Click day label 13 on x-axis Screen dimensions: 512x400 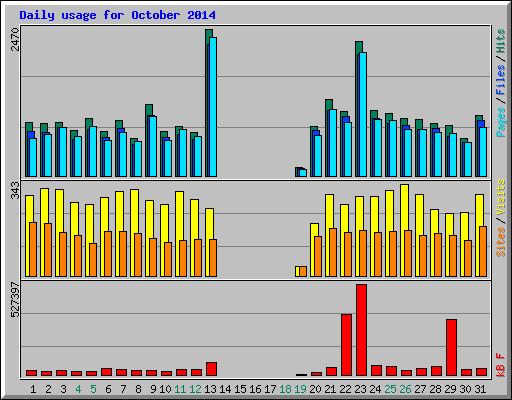(210, 389)
